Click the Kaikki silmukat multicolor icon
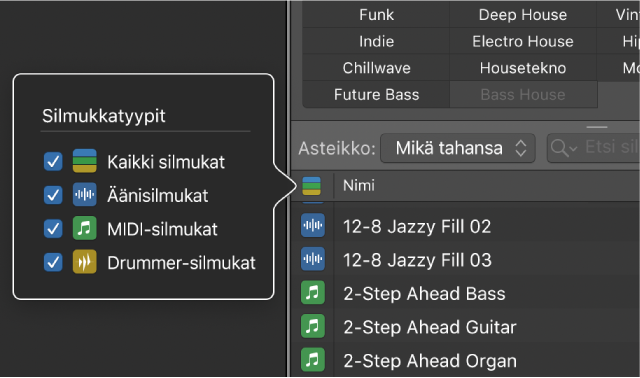The height and width of the screenshot is (378, 640). pos(84,161)
